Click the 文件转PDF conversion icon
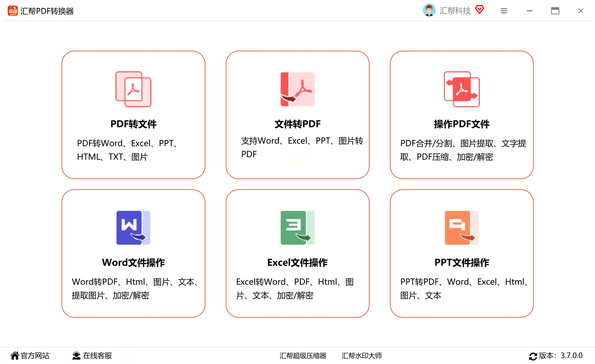The width and height of the screenshot is (595, 364). pyautogui.click(x=297, y=89)
